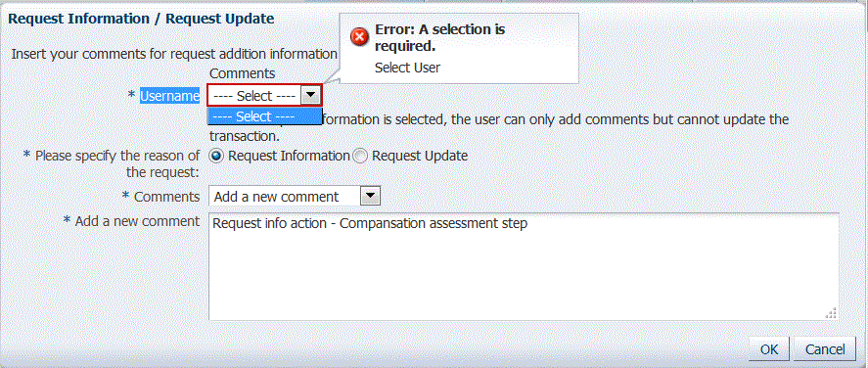Click the 'Select User' error hint text

407,69
